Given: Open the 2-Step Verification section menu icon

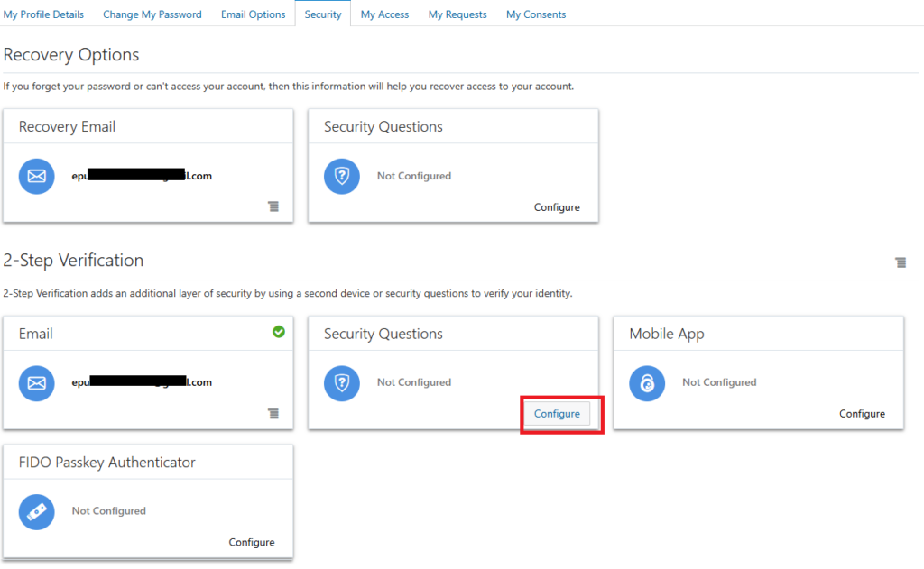Looking at the screenshot, I should [x=901, y=262].
